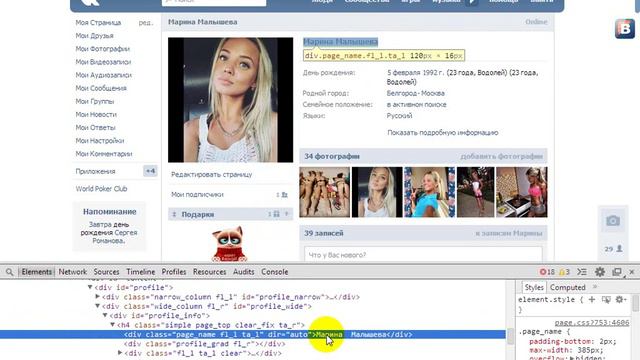Image resolution: width=640 pixels, height=360 pixels.
Task: Open the large profile photo
Action: (x=230, y=100)
